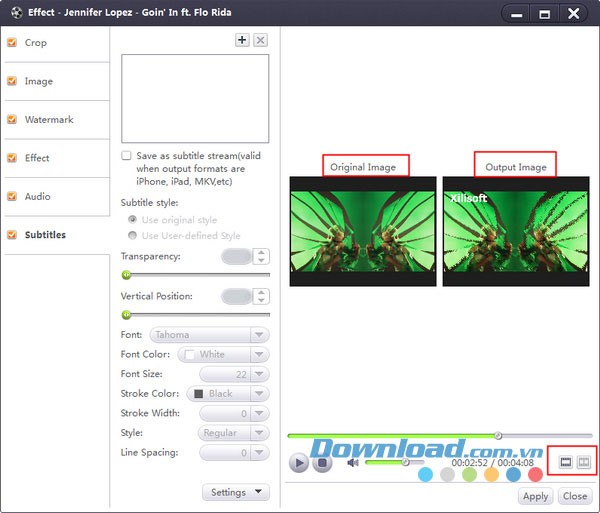Open the Image tab
600x513 pixels.
pos(57,81)
